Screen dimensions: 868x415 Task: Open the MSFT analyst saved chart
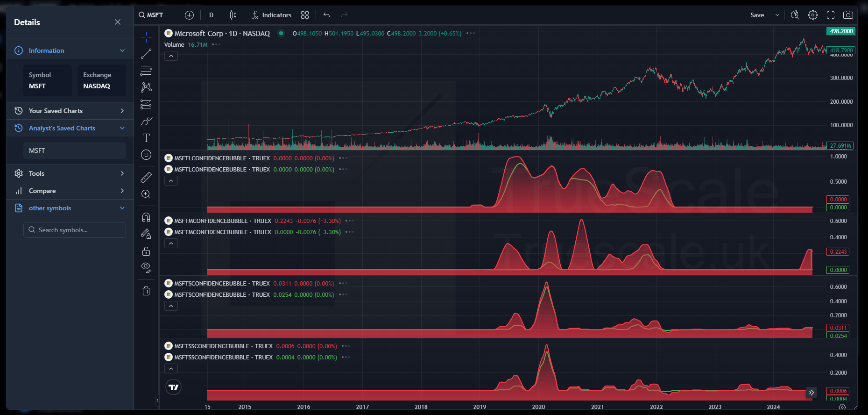pyautogui.click(x=75, y=150)
